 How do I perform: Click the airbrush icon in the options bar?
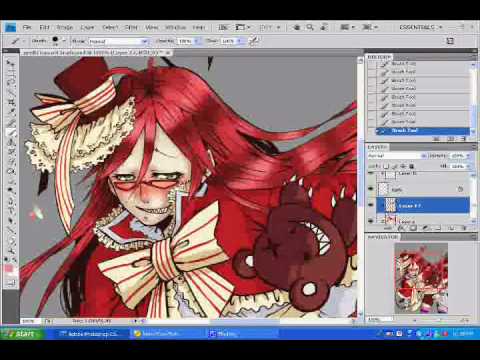[x=254, y=41]
